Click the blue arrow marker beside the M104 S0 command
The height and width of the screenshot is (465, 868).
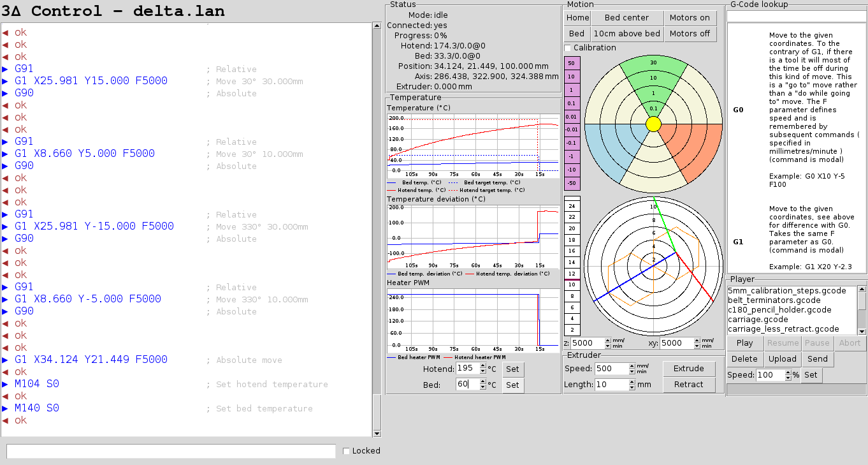click(x=6, y=383)
